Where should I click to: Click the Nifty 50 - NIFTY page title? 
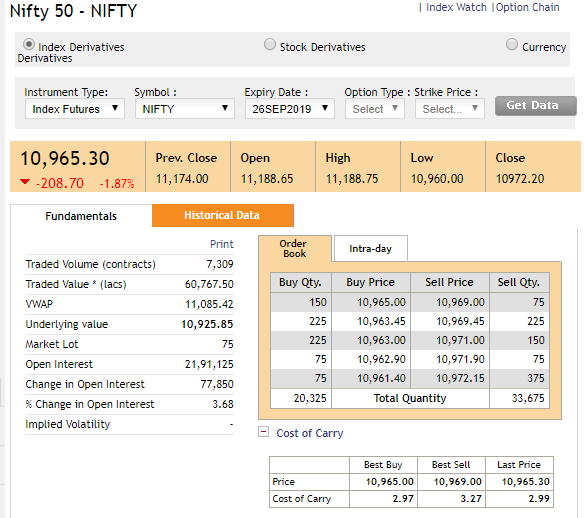click(x=73, y=11)
